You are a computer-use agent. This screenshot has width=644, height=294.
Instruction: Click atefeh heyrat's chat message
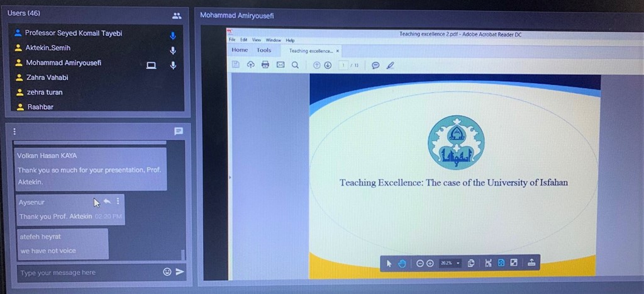pyautogui.click(x=63, y=244)
